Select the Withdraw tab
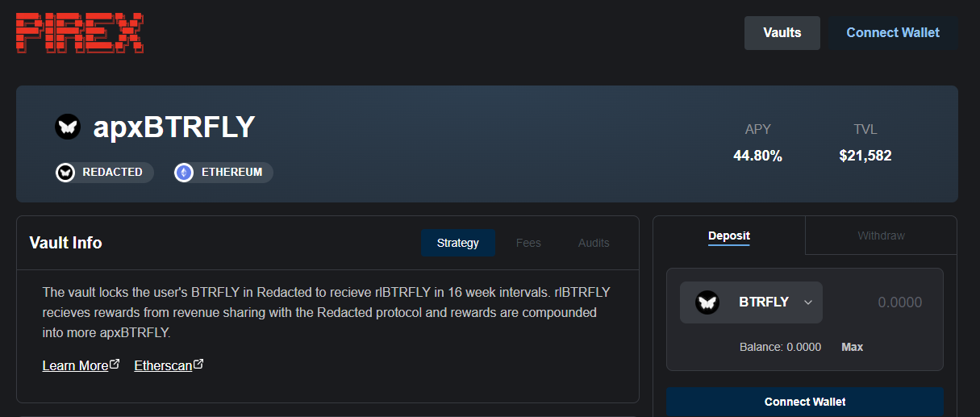Screen dimensions: 980x417 (881, 236)
